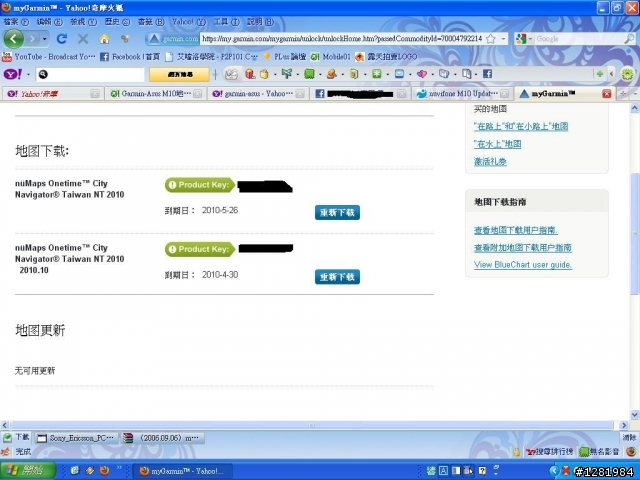Open the 歷史 menu

tap(117, 22)
